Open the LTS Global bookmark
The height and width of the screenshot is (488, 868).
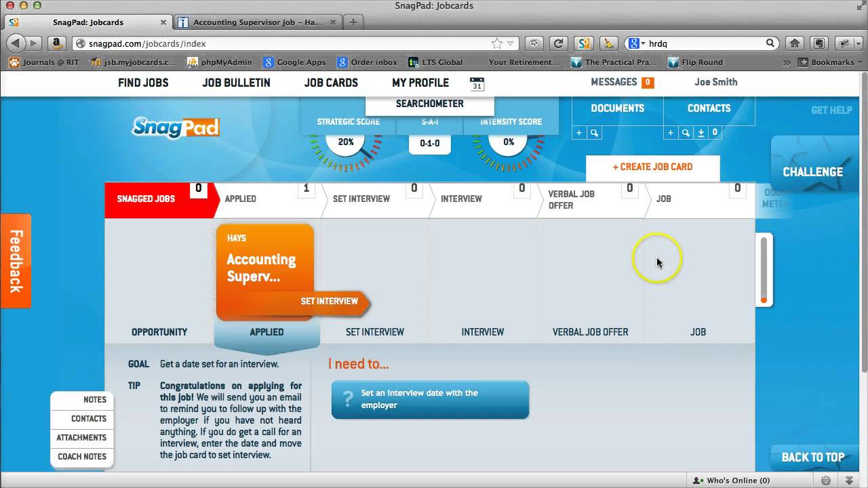tap(435, 62)
